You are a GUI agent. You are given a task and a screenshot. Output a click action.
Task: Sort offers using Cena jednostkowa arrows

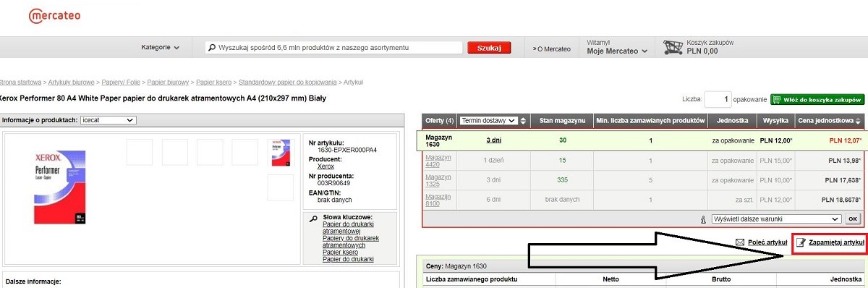point(859,121)
